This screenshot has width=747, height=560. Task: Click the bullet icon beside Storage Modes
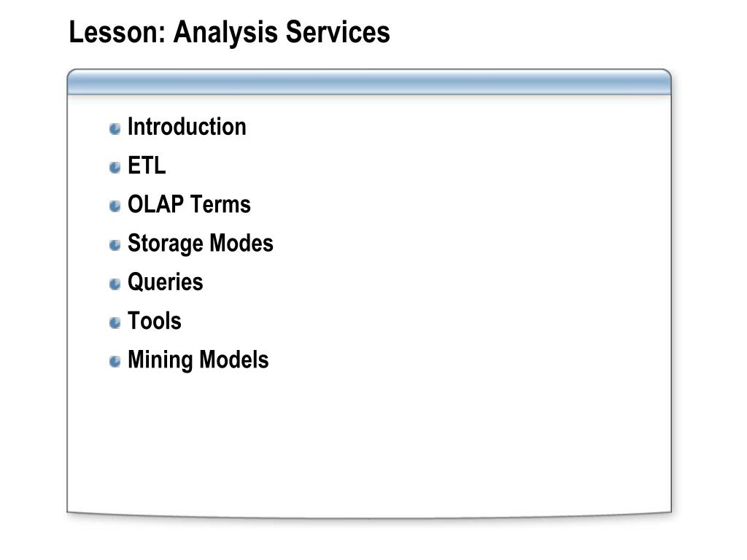click(x=115, y=245)
